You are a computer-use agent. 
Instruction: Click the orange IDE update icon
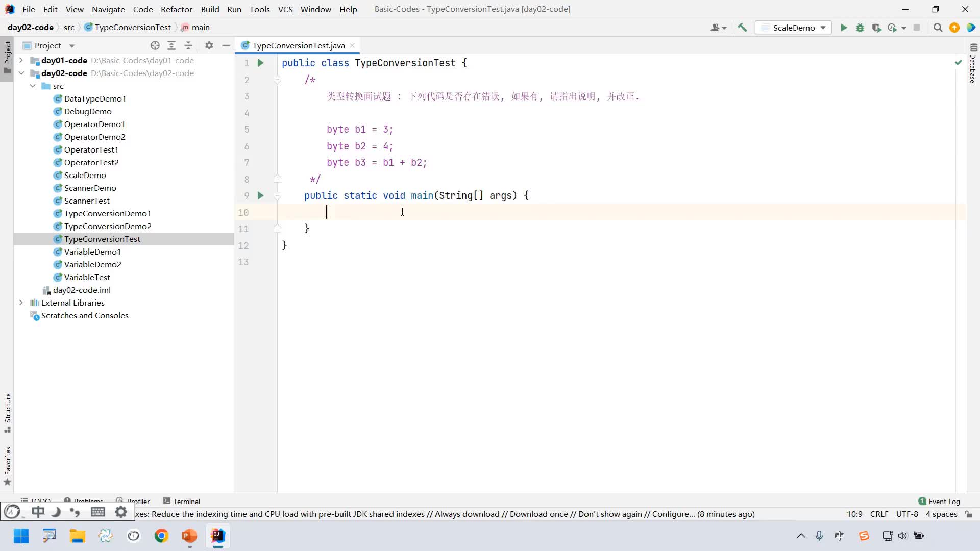coord(954,28)
